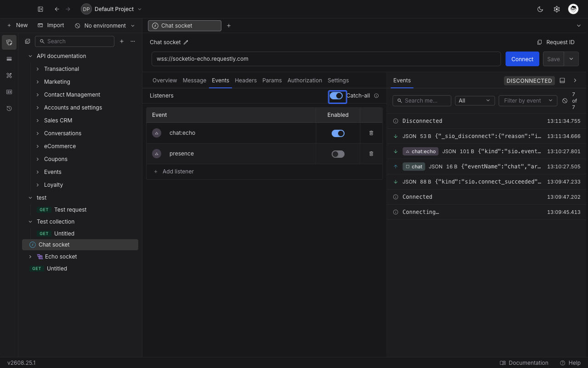Enable the presence listener switch

[338, 154]
